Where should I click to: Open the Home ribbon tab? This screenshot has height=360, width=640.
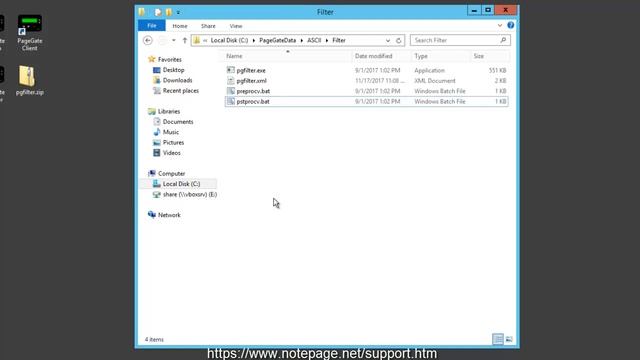tap(180, 26)
